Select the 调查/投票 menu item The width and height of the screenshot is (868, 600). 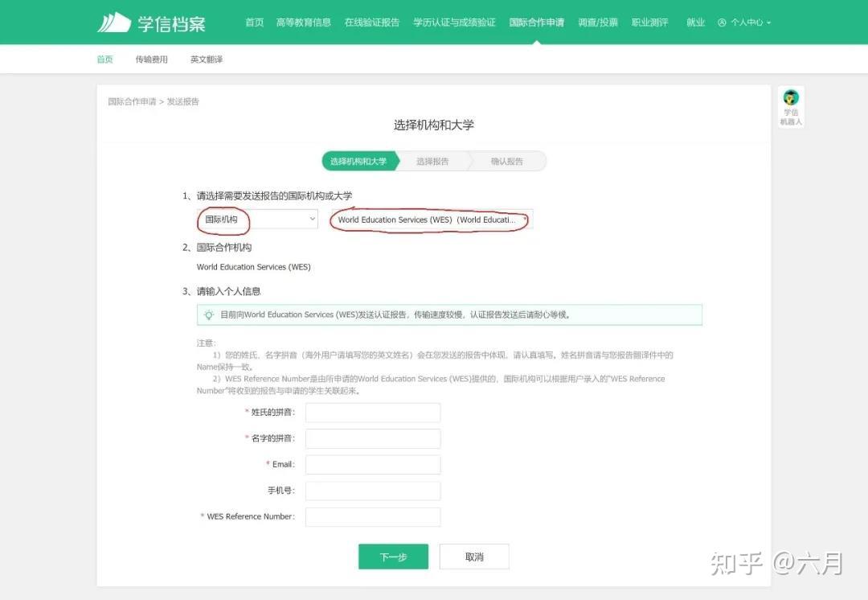598,23
